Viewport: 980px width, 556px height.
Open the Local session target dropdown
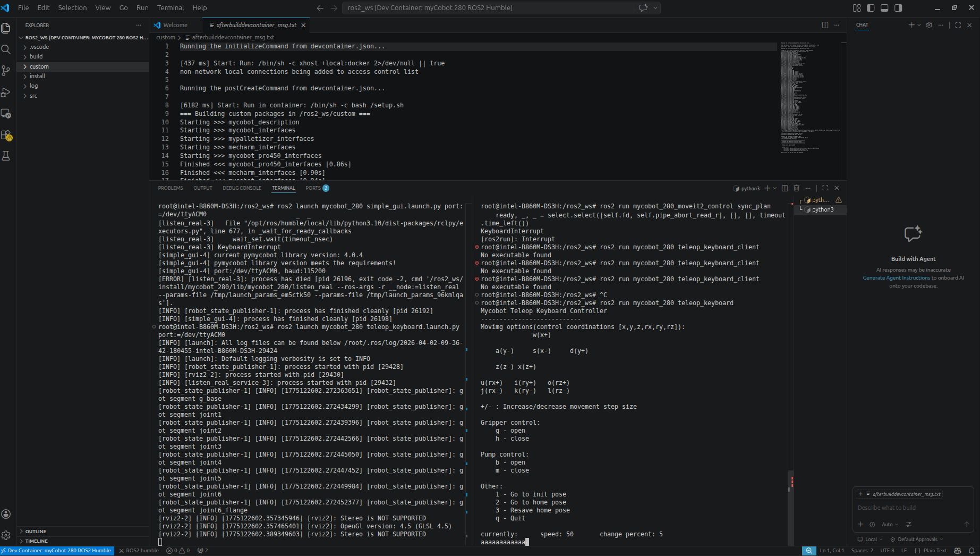click(x=870, y=540)
